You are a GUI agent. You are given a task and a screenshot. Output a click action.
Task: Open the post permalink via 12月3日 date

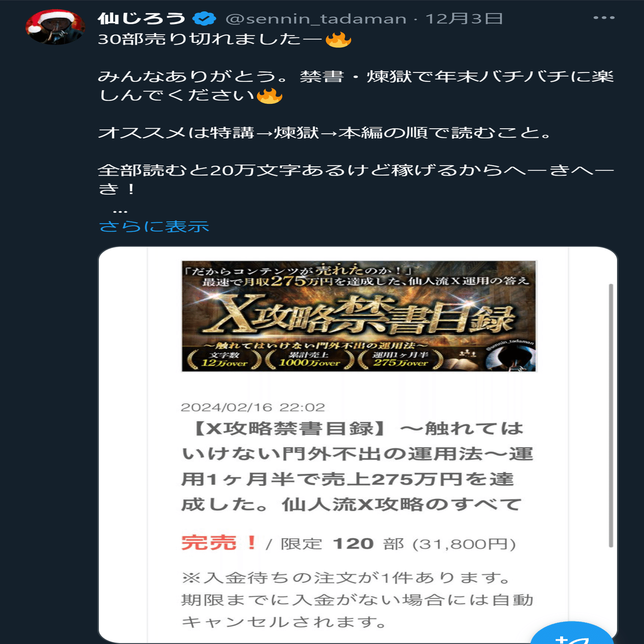coord(464,19)
